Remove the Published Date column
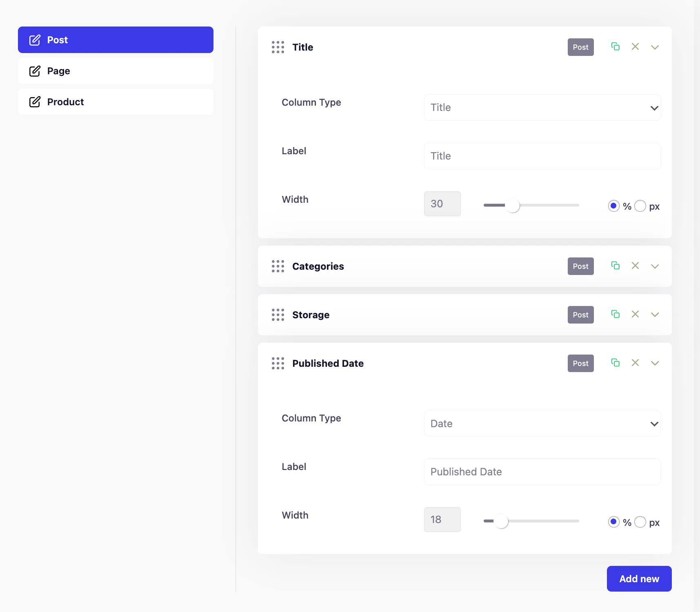The image size is (700, 612). pos(635,363)
